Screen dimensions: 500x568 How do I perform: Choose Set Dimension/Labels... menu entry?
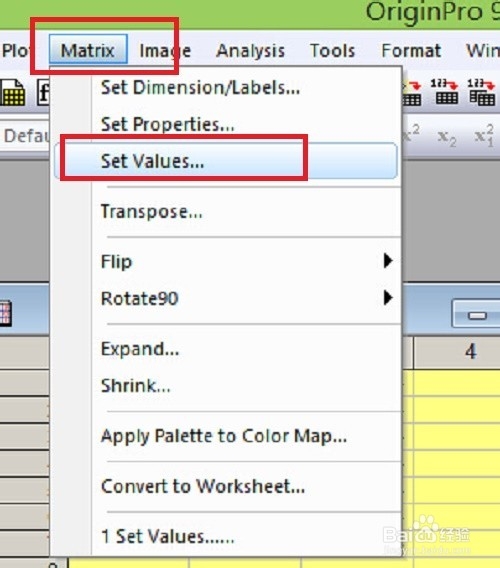pyautogui.click(x=226, y=88)
